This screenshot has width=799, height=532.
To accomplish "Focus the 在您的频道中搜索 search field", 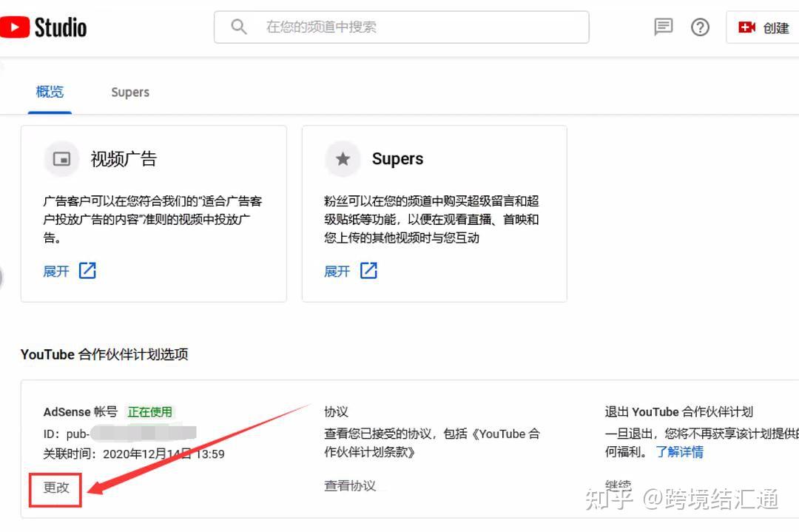I will coord(402,27).
